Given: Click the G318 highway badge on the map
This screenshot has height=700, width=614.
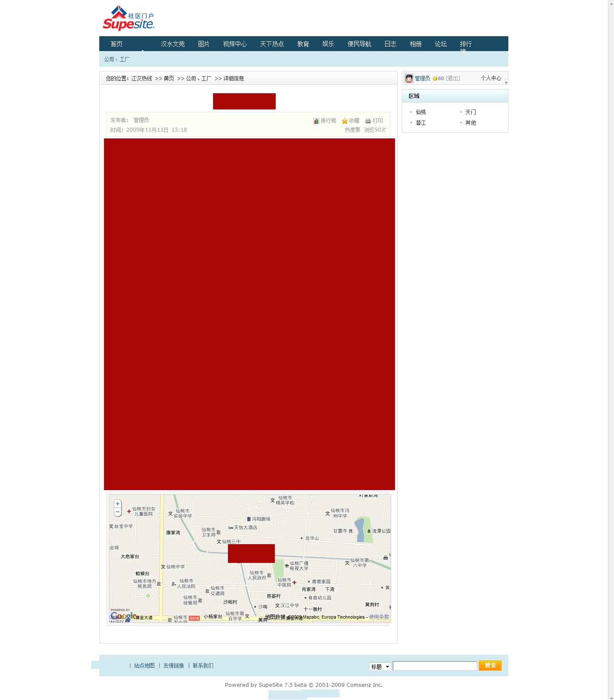Looking at the screenshot, I should 194,618.
